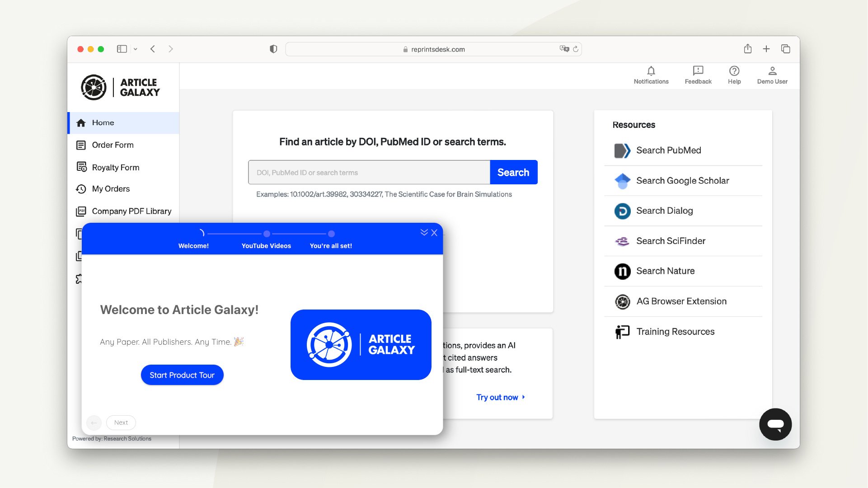This screenshot has height=488, width=868.
Task: Click the Search Nature logo icon
Action: (x=622, y=271)
